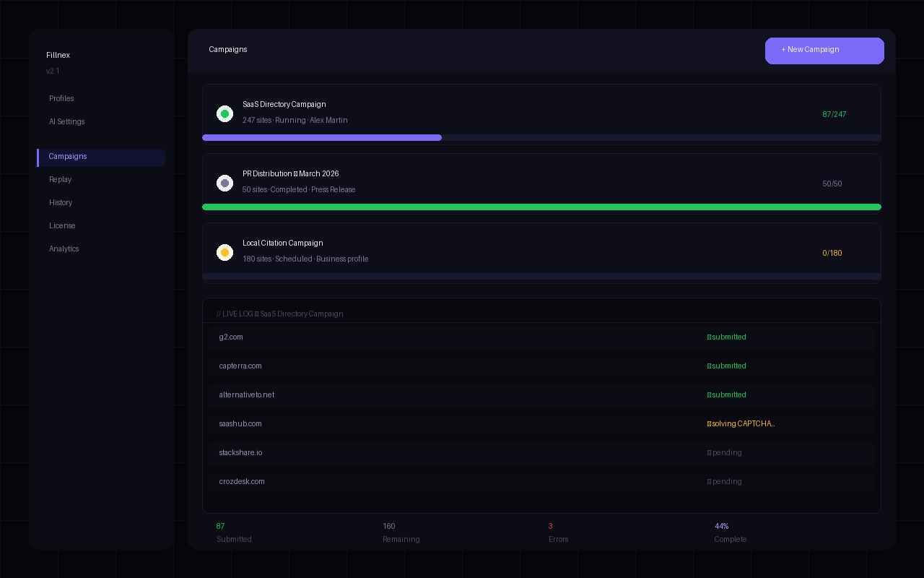The height and width of the screenshot is (578, 924).
Task: Click the submitted status for capterra.com
Action: click(x=727, y=366)
